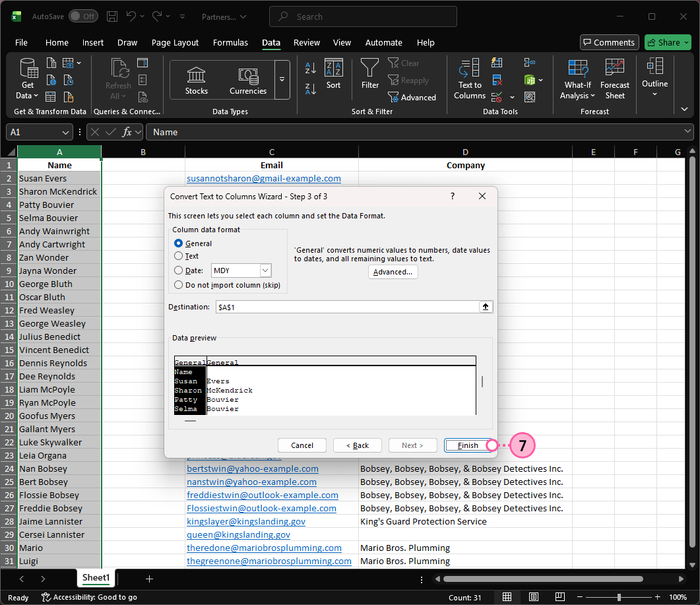The image size is (700, 605).
Task: Open the Automate menu
Action: [383, 42]
